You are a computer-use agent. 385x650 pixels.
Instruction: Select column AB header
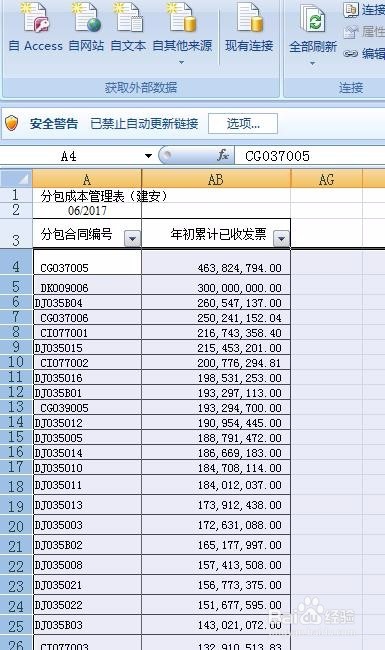pyautogui.click(x=216, y=179)
